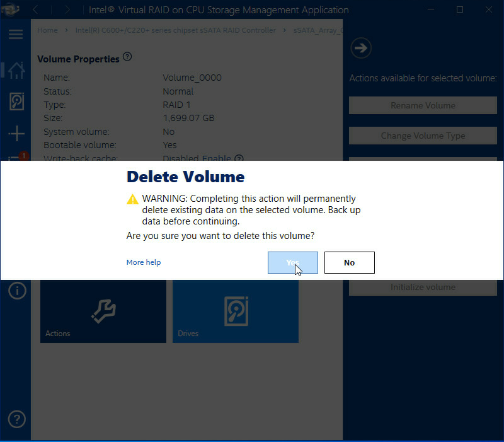Image resolution: width=504 pixels, height=442 pixels.
Task: Open the hamburger navigation menu
Action: (x=16, y=34)
